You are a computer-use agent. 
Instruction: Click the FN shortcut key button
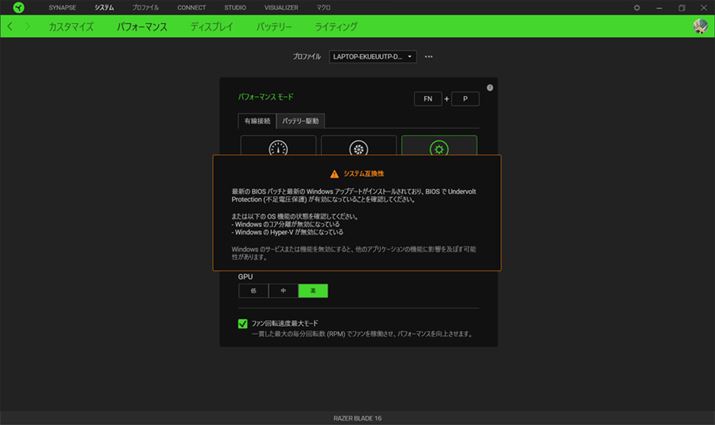[428, 99]
